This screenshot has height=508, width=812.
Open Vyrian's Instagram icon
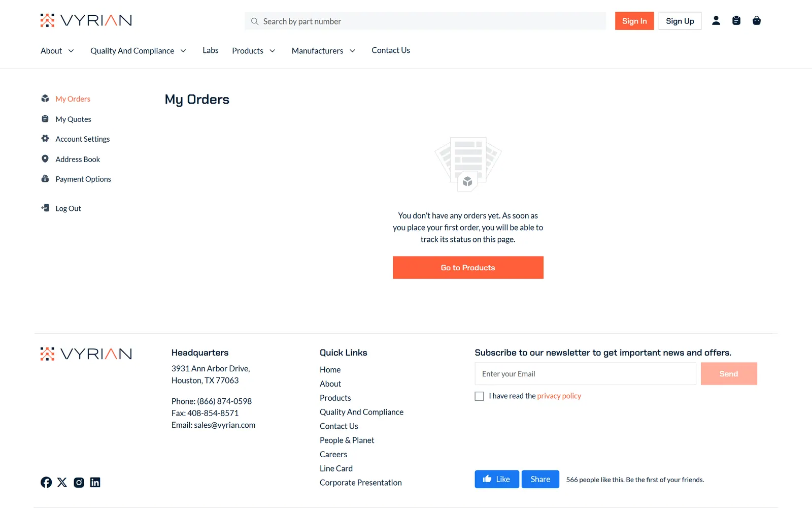point(79,482)
